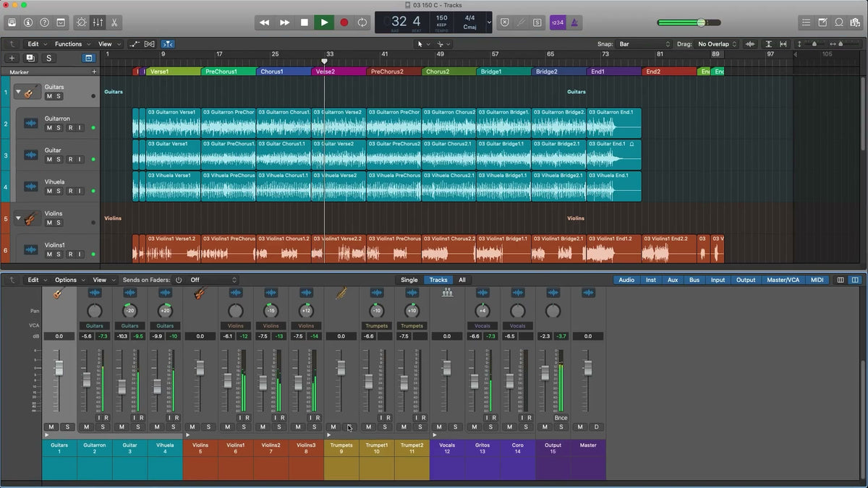Open the Snap dropdown set to Bar
Viewport: 868px width, 488px height.
tap(644, 44)
